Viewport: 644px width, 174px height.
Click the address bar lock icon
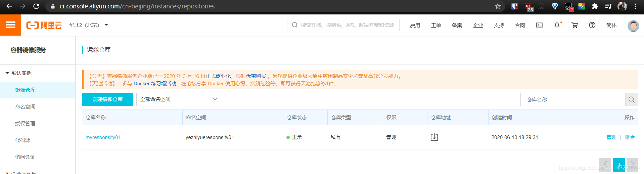(x=53, y=6)
